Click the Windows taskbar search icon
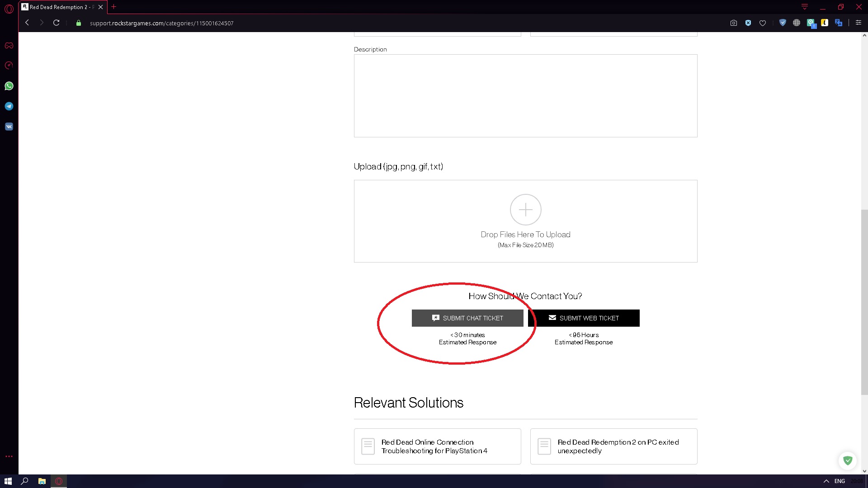Viewport: 868px width, 488px height. tap(25, 481)
